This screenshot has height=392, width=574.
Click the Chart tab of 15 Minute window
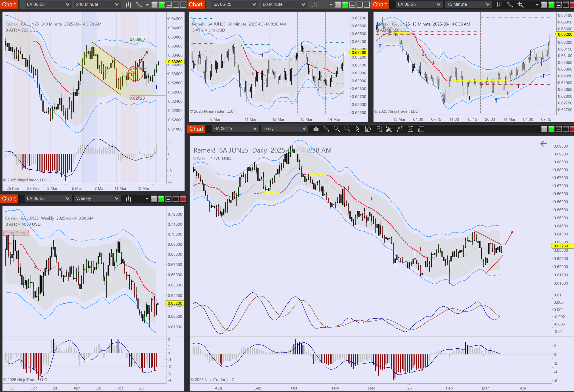coord(380,4)
